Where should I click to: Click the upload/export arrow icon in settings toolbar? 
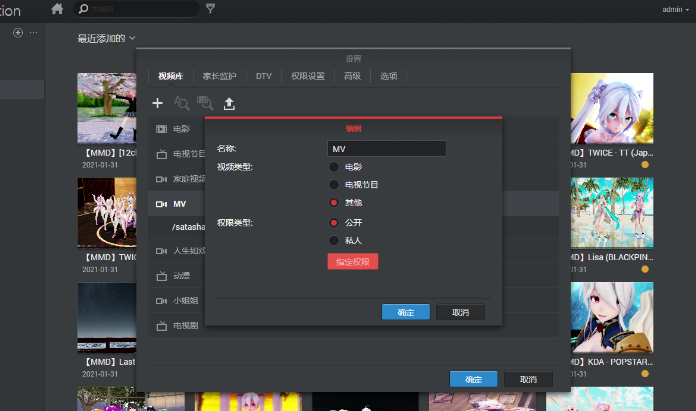point(229,104)
